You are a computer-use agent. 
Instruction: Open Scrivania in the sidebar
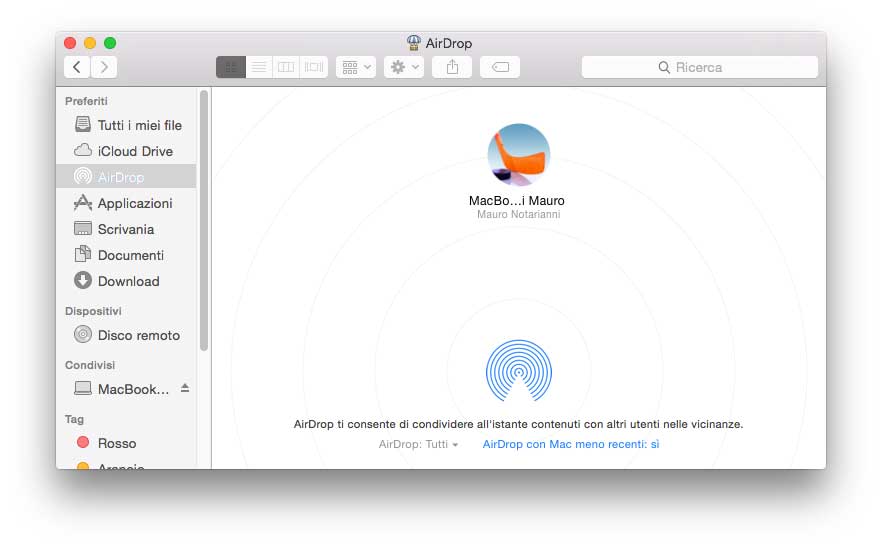pyautogui.click(x=128, y=229)
